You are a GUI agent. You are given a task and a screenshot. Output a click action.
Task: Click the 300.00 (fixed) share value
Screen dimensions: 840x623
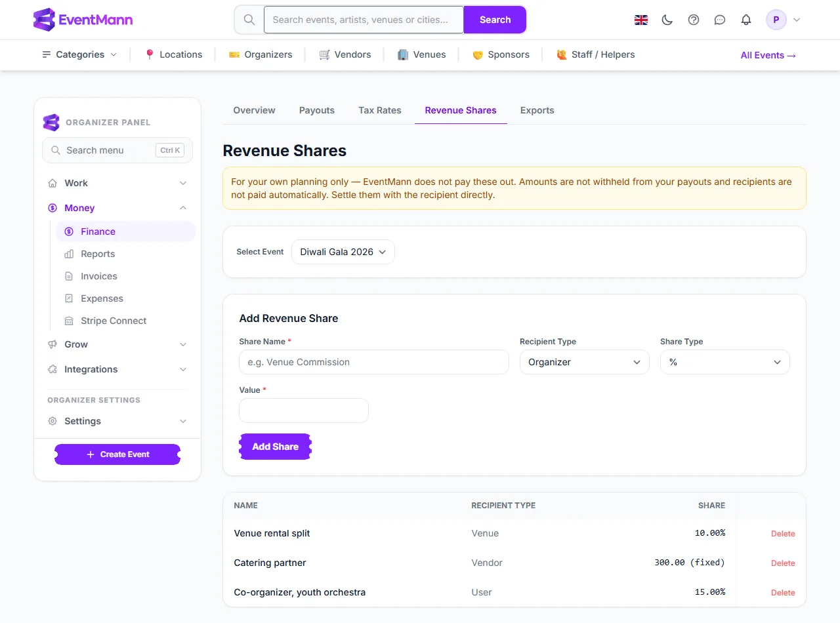point(690,563)
